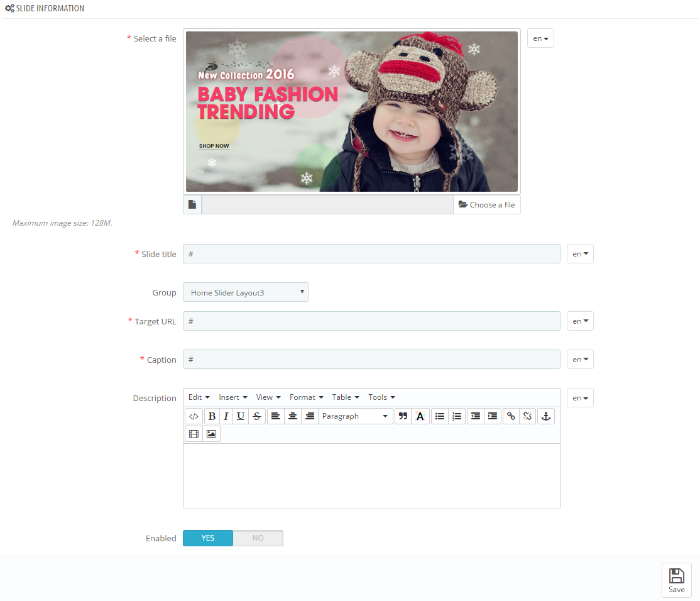This screenshot has height=601, width=700.
Task: Insert an image into description
Action: coord(211,434)
